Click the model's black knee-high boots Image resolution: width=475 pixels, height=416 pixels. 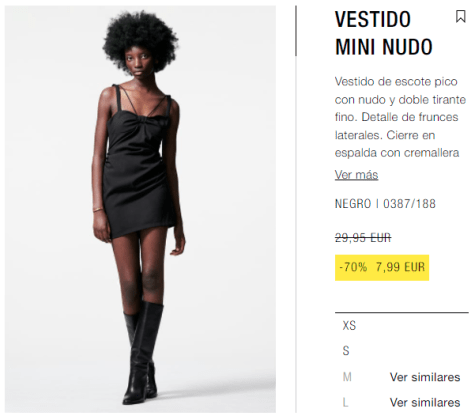pyautogui.click(x=143, y=353)
